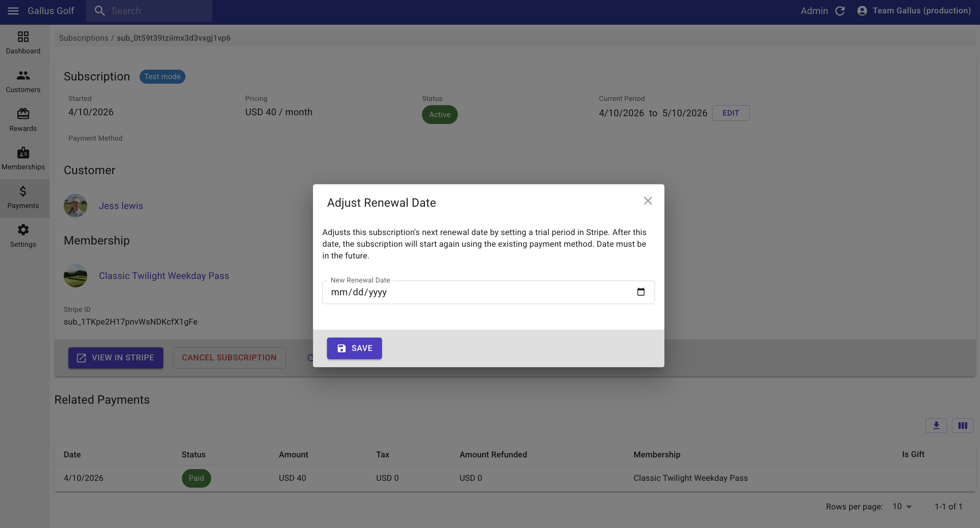The height and width of the screenshot is (528, 980).
Task: Open the column selector icon
Action: [x=962, y=425]
